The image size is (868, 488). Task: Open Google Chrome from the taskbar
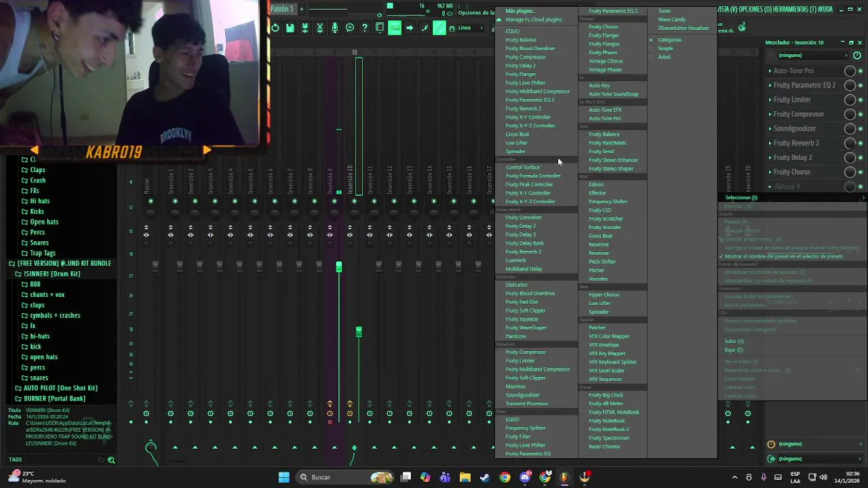(505, 477)
